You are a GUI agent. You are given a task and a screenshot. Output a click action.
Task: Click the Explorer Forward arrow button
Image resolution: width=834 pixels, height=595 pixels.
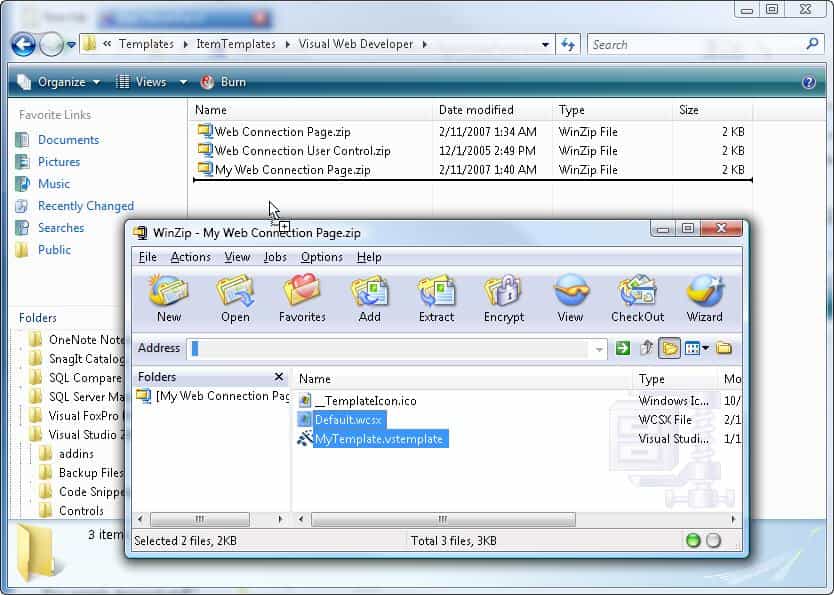tap(52, 45)
